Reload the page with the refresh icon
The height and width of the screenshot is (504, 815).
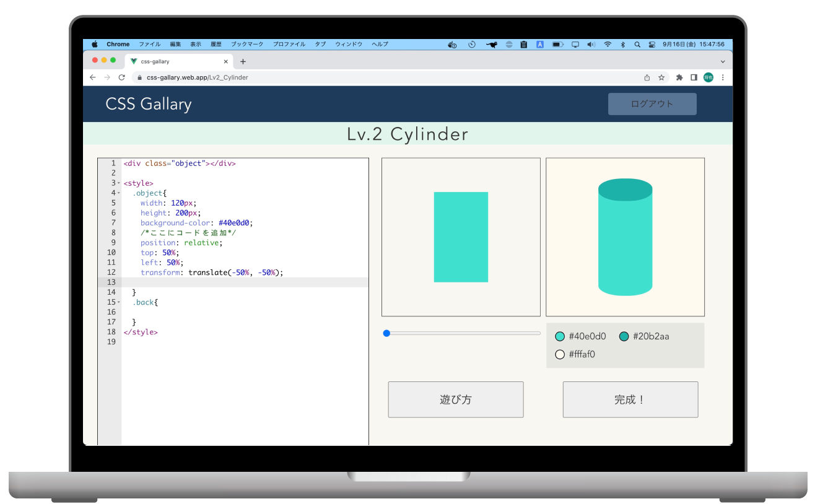click(121, 77)
